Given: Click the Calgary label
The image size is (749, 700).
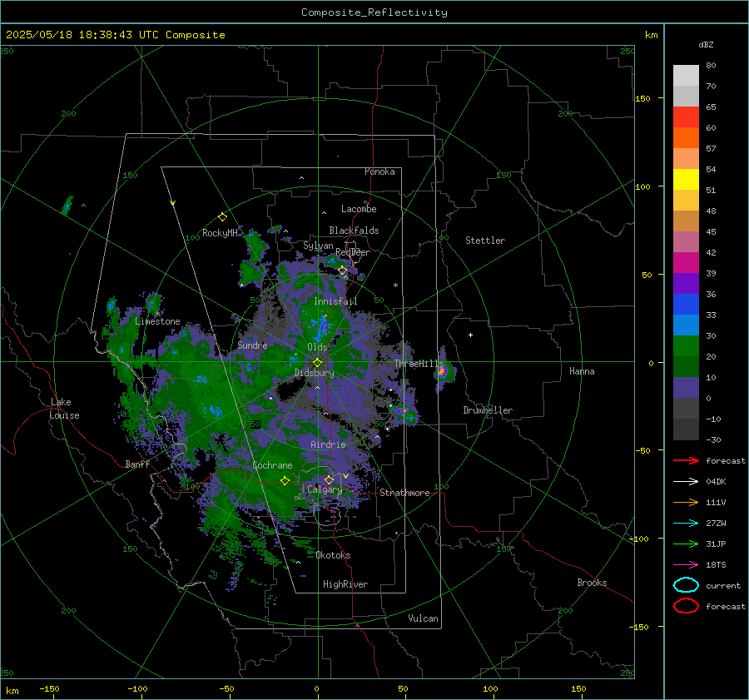Looking at the screenshot, I should (325, 489).
